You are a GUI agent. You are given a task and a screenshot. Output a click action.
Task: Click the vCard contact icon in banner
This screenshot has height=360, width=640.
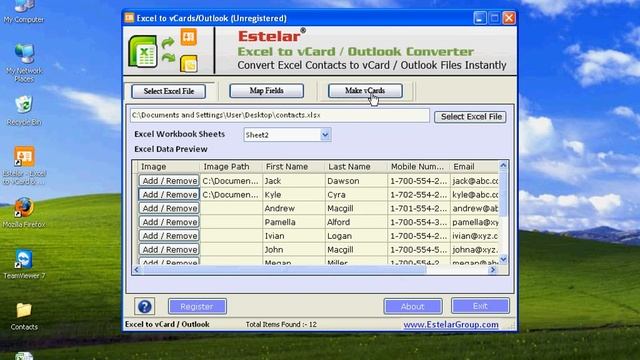coord(189,37)
